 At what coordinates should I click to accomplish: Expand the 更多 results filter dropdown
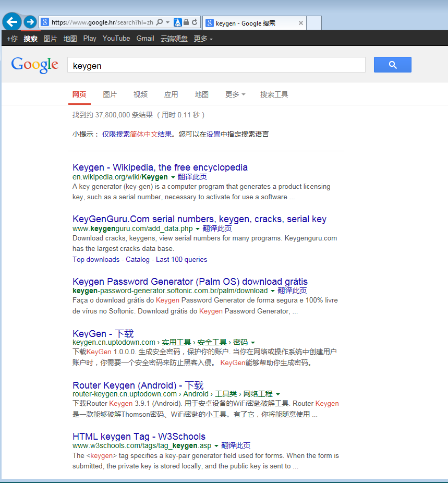[x=235, y=94]
